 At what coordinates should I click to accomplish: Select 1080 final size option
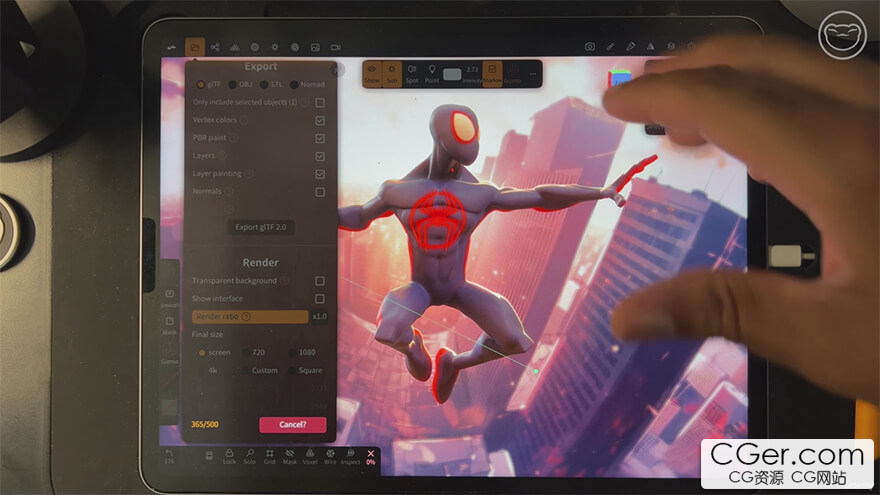[x=302, y=352]
